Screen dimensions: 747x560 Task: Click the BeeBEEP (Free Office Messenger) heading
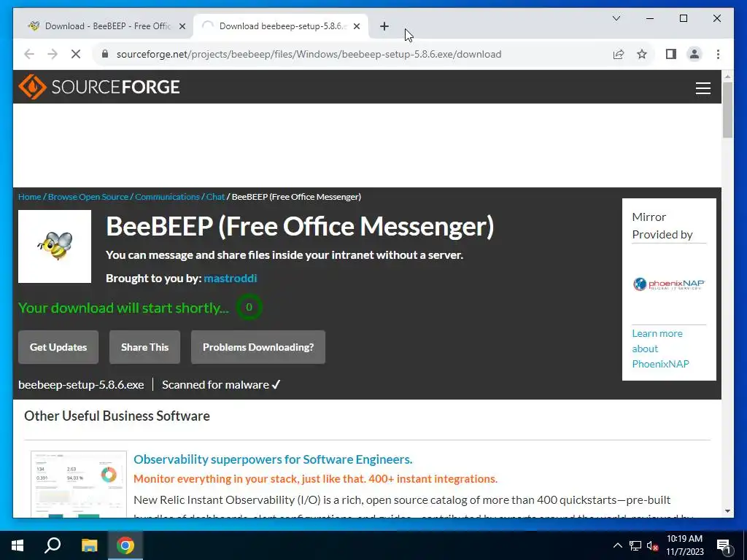pyautogui.click(x=300, y=226)
